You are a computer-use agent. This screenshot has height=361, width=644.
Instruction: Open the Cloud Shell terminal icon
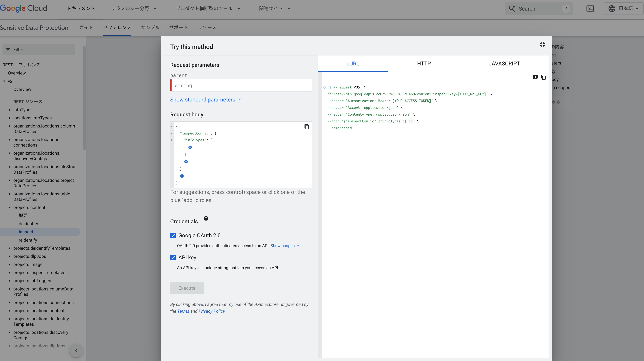(x=590, y=8)
